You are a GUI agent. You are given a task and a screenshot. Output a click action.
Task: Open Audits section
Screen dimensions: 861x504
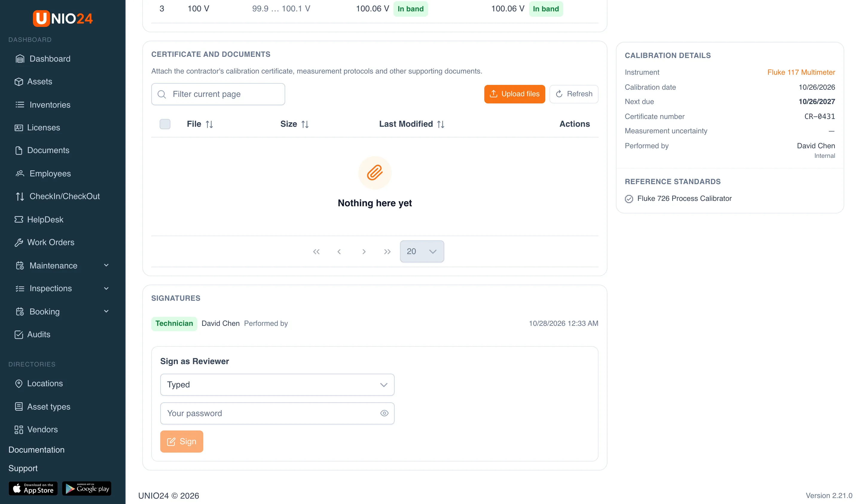click(33, 335)
